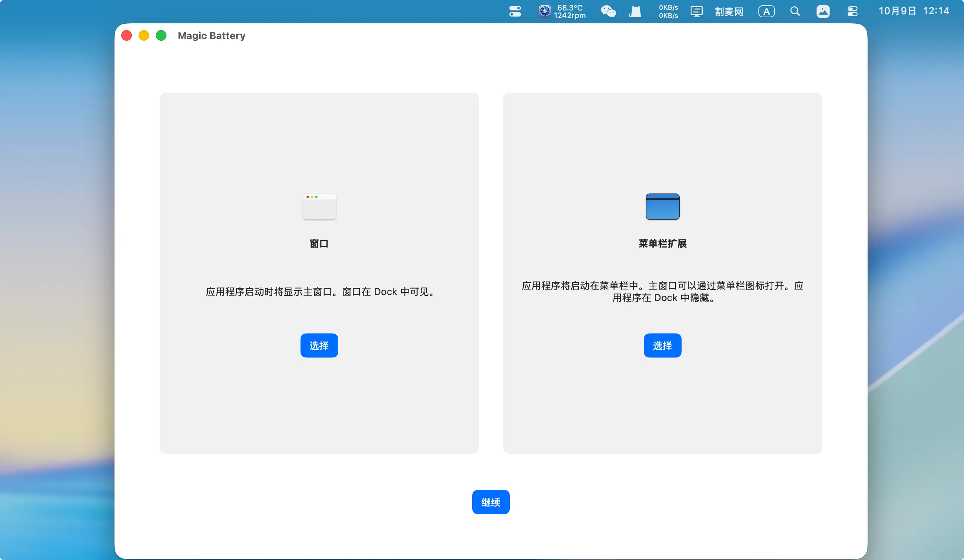This screenshot has width=964, height=560.
Task: Click the Magic Battery window title
Action: coord(212,35)
